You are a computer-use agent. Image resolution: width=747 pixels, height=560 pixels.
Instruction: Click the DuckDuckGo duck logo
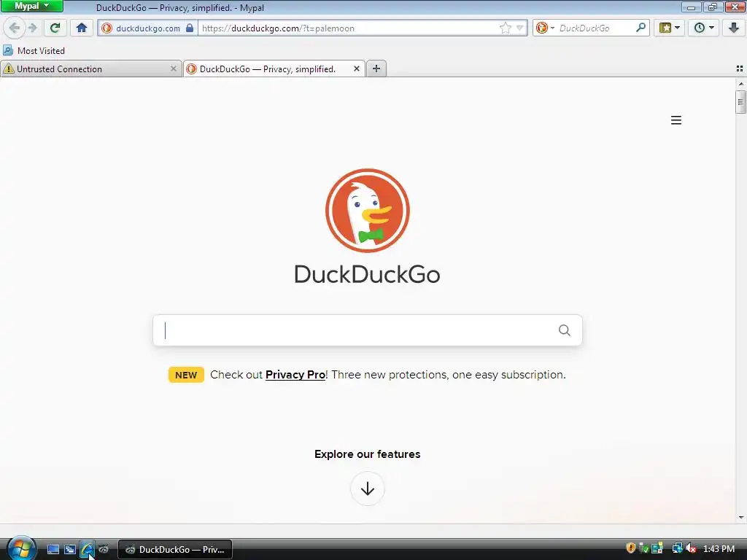pyautogui.click(x=368, y=211)
